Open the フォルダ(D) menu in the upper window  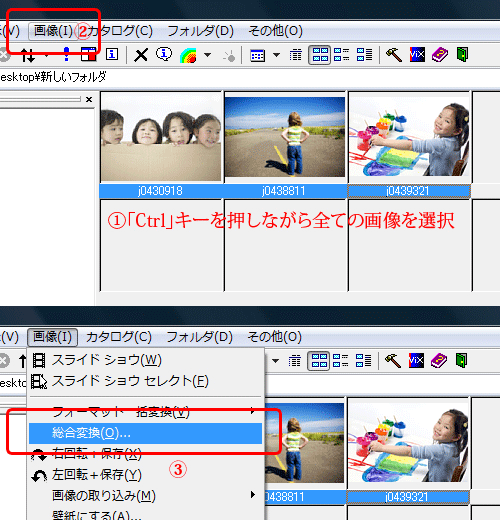(200, 31)
